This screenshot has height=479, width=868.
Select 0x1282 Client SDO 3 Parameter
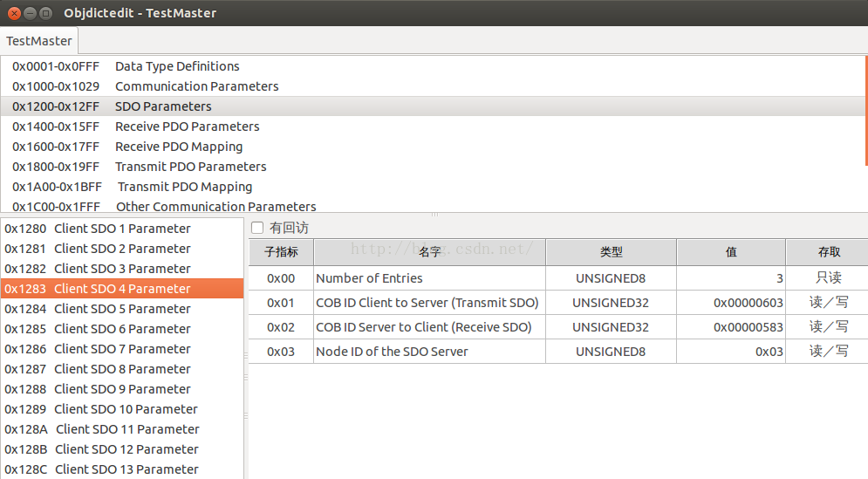[122, 269]
